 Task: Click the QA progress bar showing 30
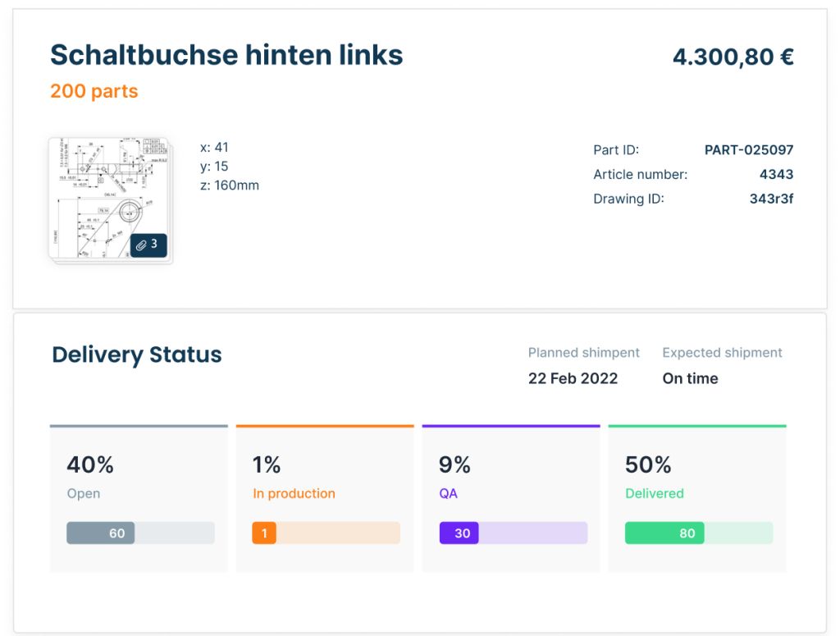(513, 533)
